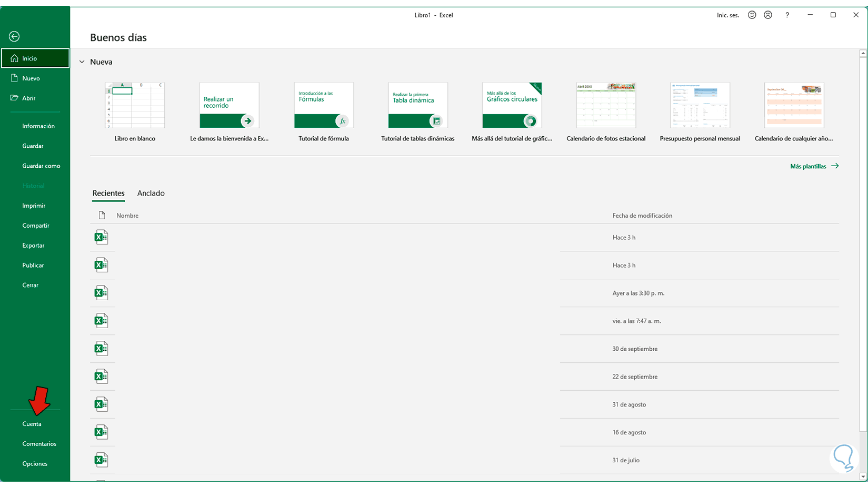Select Cerrar in the sidebar
This screenshot has width=868, height=488.
[x=31, y=286]
